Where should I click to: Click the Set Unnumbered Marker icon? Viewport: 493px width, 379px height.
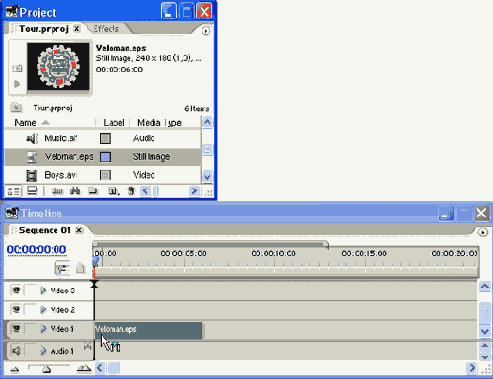80,268
